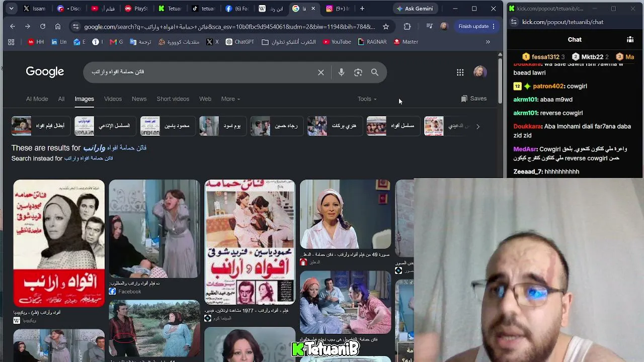The width and height of the screenshot is (644, 362).
Task: Open the apps grid in bookmarks bar
Action: (11, 42)
